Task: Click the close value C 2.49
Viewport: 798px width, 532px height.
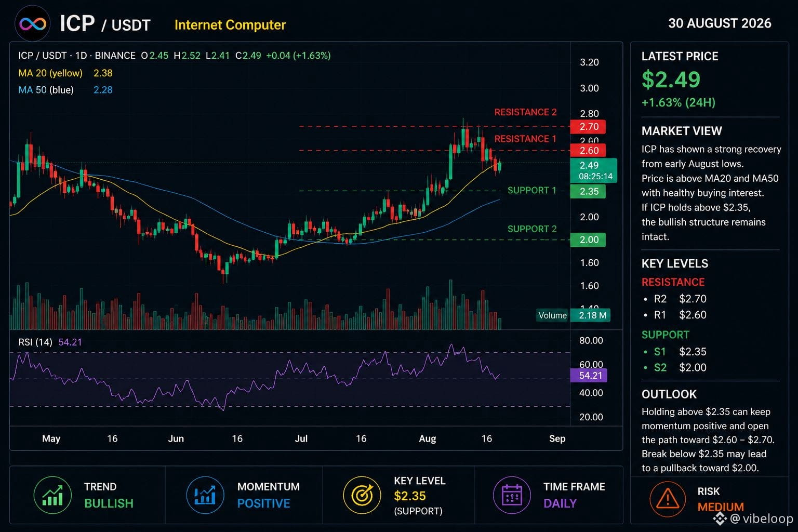Action: pyautogui.click(x=248, y=56)
